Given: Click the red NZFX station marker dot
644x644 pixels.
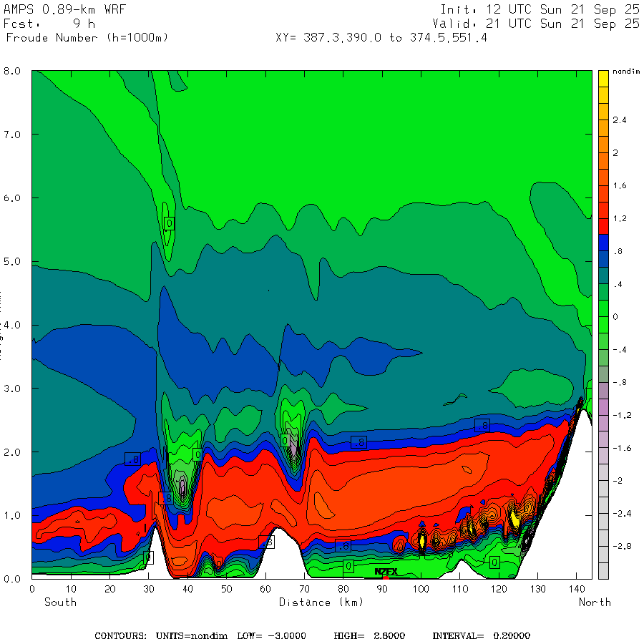Looking at the screenshot, I should pyautogui.click(x=386, y=578).
